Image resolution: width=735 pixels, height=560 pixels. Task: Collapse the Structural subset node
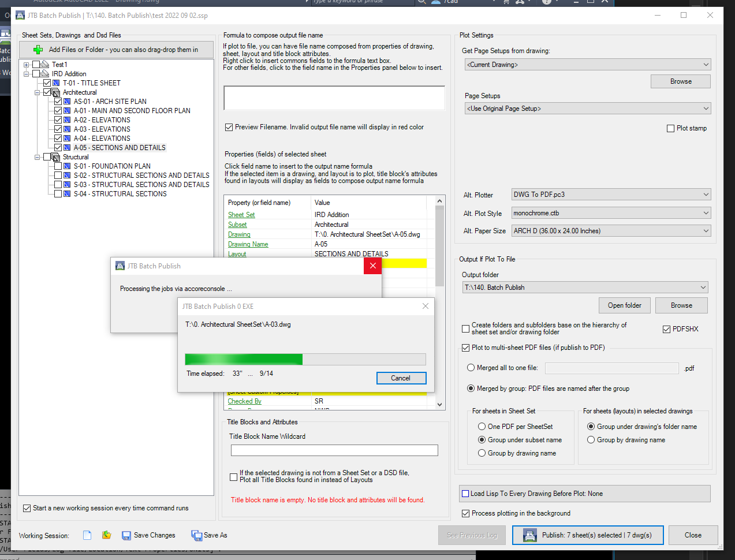point(37,157)
